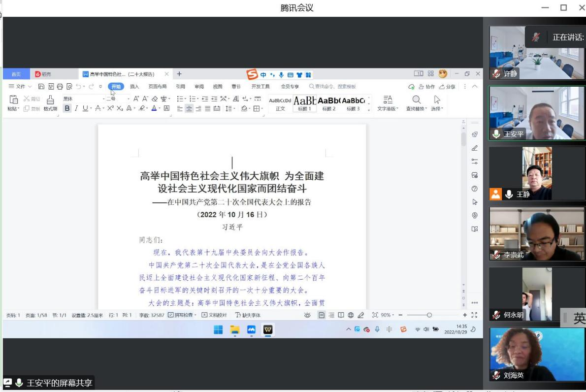Apply the 标题 2 heading style
Screen dimensions: 586x392
(x=329, y=103)
